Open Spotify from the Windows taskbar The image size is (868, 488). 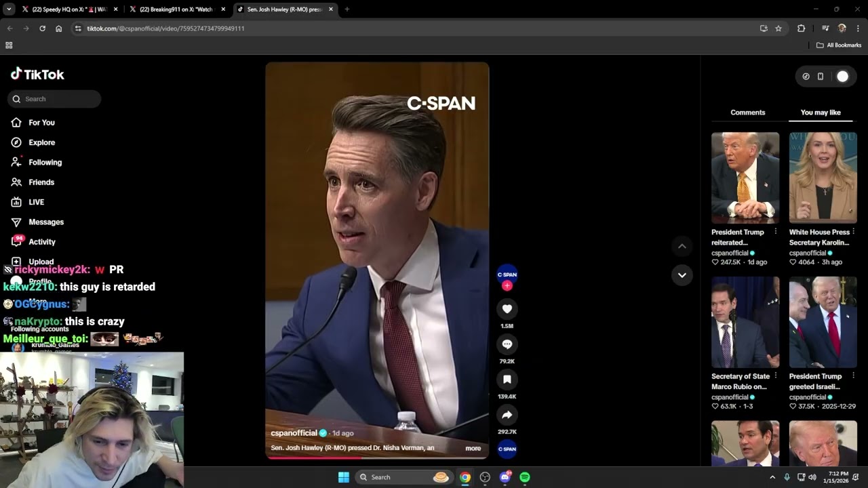(524, 477)
